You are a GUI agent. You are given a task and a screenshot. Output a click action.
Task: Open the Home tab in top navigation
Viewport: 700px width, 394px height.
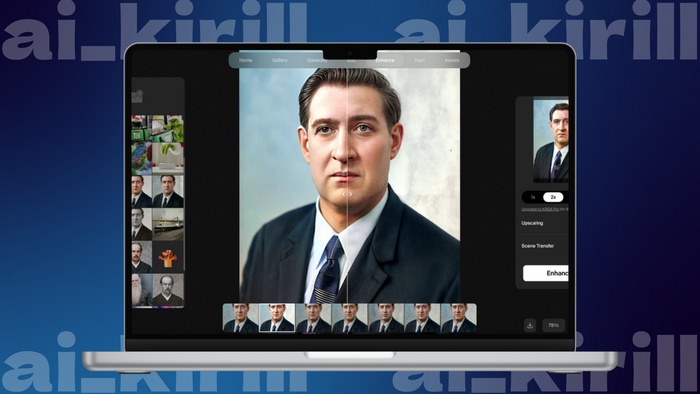coord(246,60)
